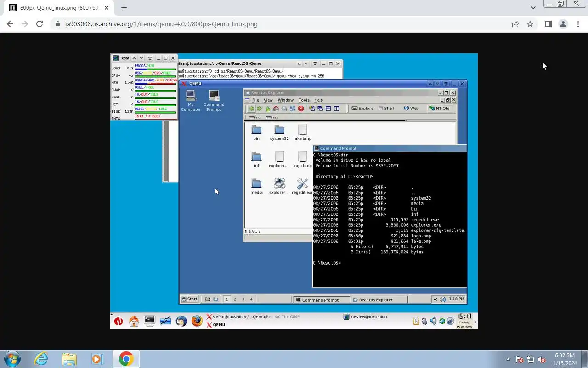Click the NT Obj button in ReactOS toolbar
588x368 pixels.
pyautogui.click(x=440, y=109)
